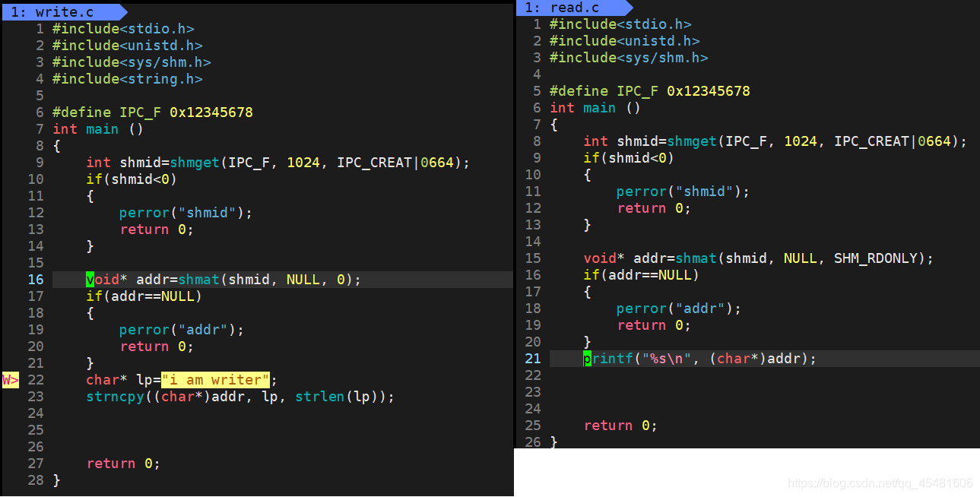Click "#define IPC_F" in read.c
This screenshot has width=980, height=497.
[x=604, y=91]
